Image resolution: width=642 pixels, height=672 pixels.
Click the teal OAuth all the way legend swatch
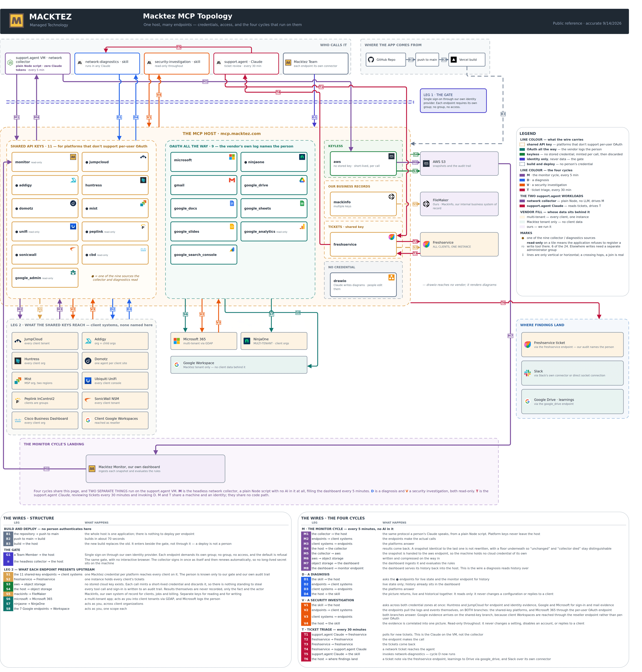[522, 149]
